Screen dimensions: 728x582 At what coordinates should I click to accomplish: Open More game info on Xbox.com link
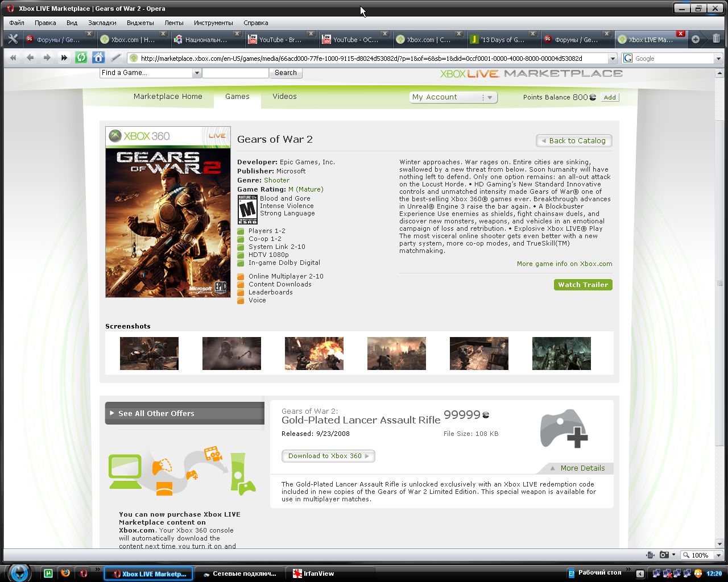tap(565, 264)
